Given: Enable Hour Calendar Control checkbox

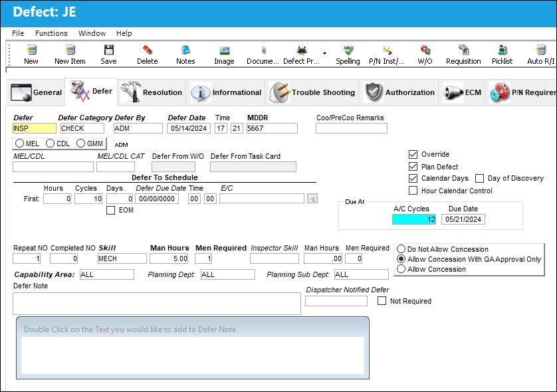Looking at the screenshot, I should tap(413, 191).
